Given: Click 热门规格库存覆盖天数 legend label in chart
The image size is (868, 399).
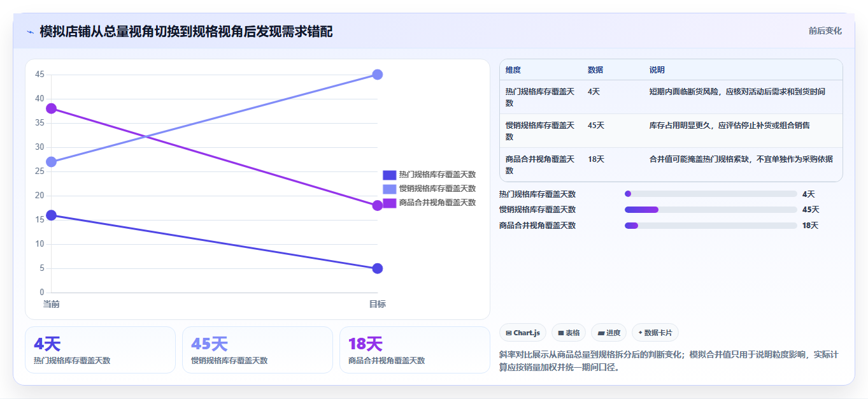Looking at the screenshot, I should [x=438, y=175].
